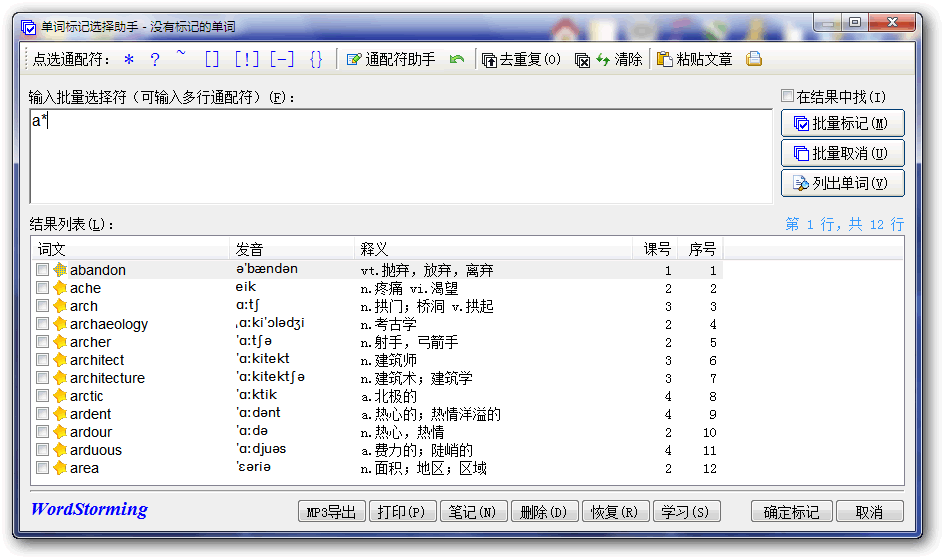Click the green undo arrow icon

pos(457,60)
